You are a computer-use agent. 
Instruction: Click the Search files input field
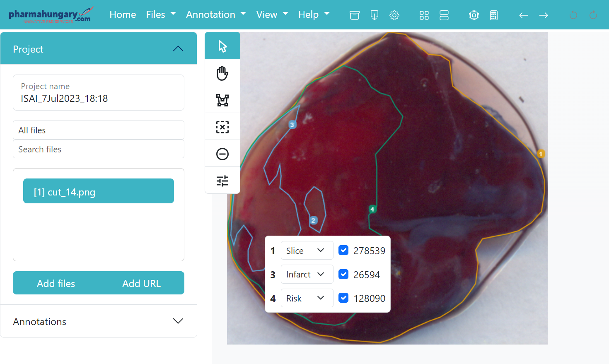point(99,149)
